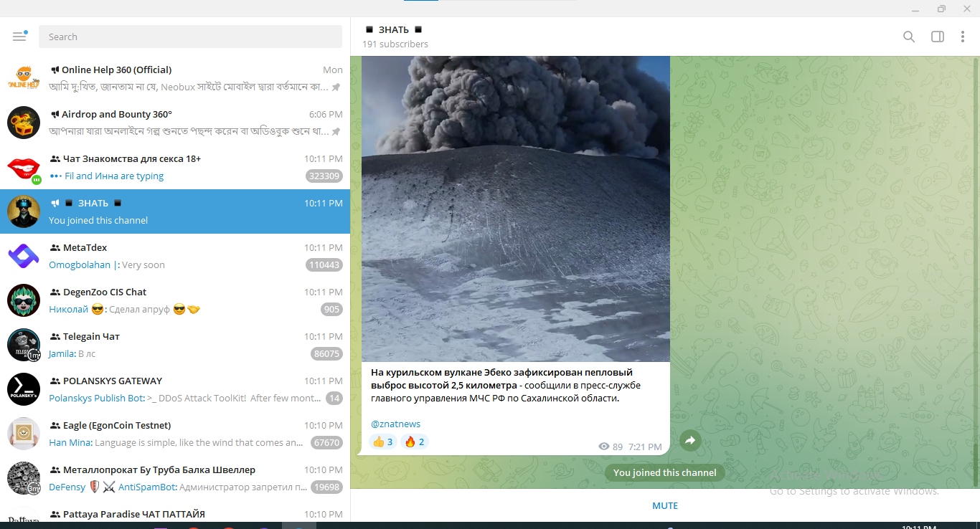Click unread badge 905 on DegenZoo
Screen dimensions: 980x529
331,310
